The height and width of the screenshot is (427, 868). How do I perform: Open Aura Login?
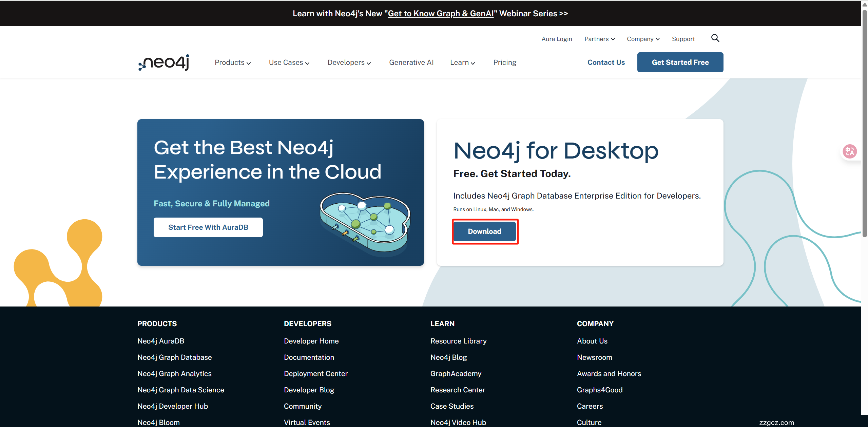pos(557,39)
